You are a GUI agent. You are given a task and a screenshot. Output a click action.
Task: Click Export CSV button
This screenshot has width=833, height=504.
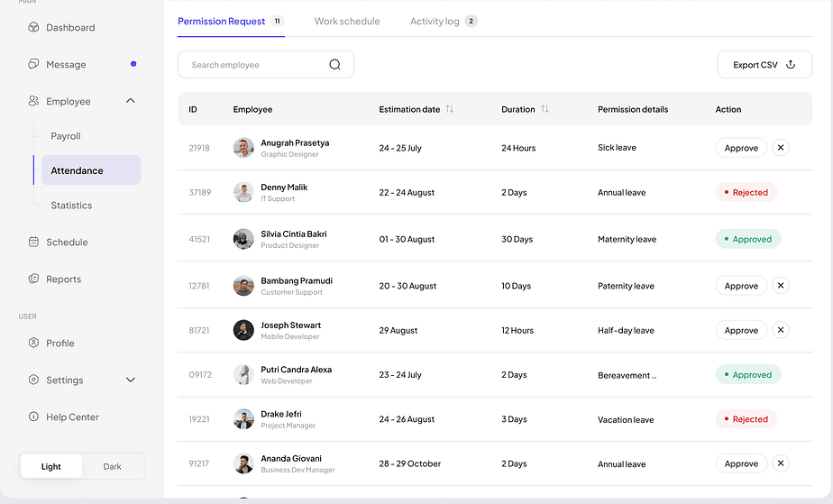(x=764, y=65)
